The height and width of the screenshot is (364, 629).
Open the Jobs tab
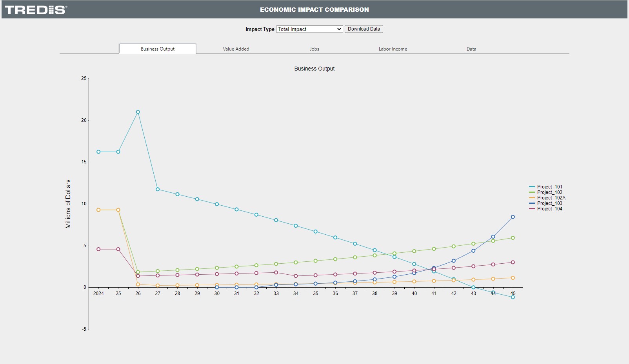tap(314, 49)
